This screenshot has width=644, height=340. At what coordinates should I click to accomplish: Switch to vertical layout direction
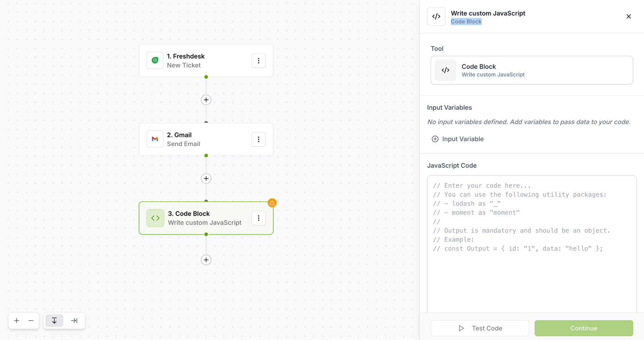coord(54,320)
